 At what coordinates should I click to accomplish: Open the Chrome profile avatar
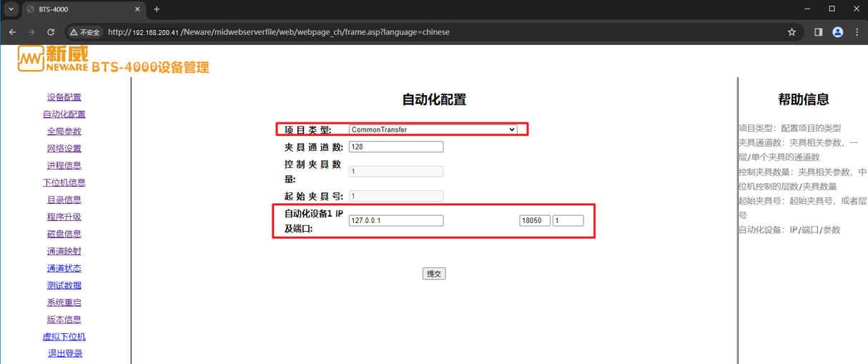(x=838, y=32)
